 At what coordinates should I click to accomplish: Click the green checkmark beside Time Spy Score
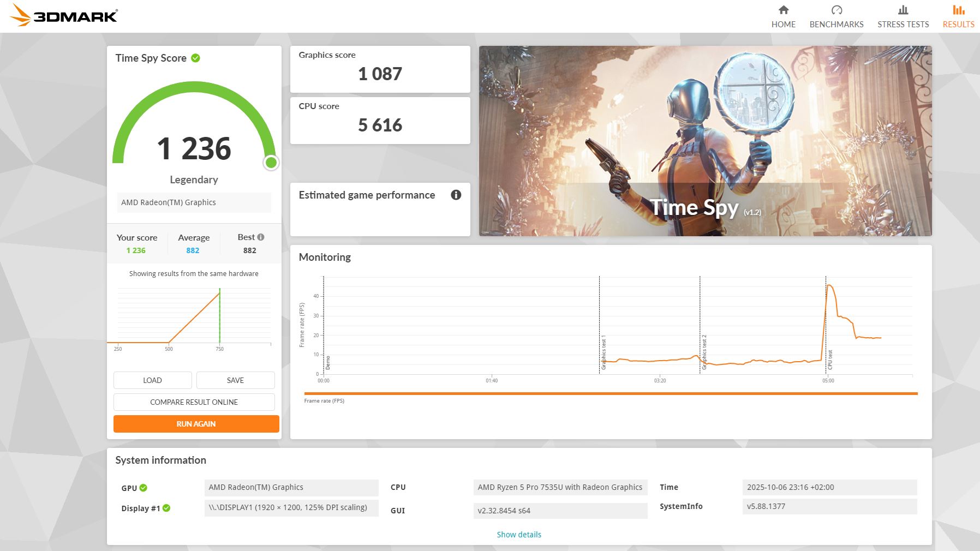click(x=195, y=58)
